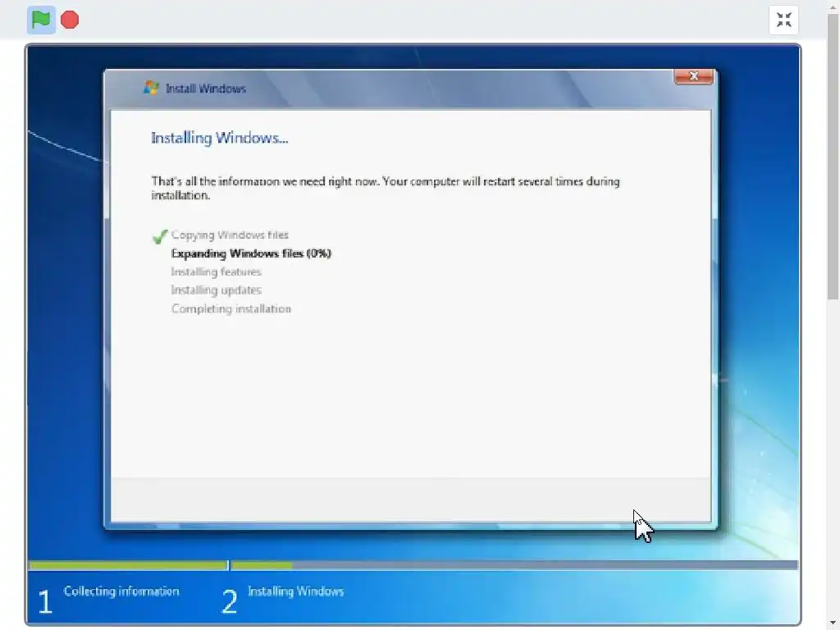Click 'Collecting information' stage label
The height and width of the screenshot is (630, 840).
click(121, 591)
